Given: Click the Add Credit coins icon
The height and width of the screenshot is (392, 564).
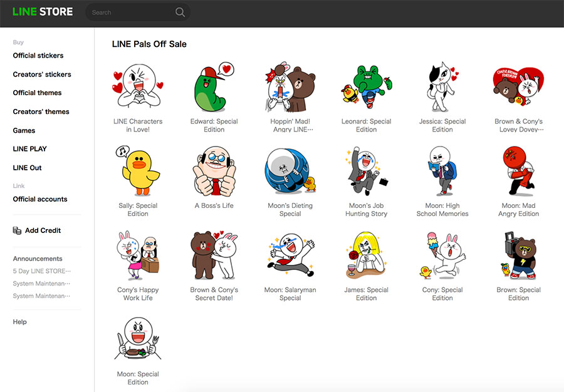Looking at the screenshot, I should 17,230.
